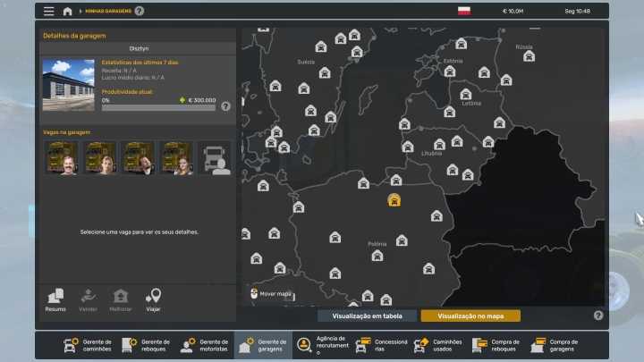The width and height of the screenshot is (644, 362).
Task: Click garage marker below Polônia label
Action: (377, 257)
